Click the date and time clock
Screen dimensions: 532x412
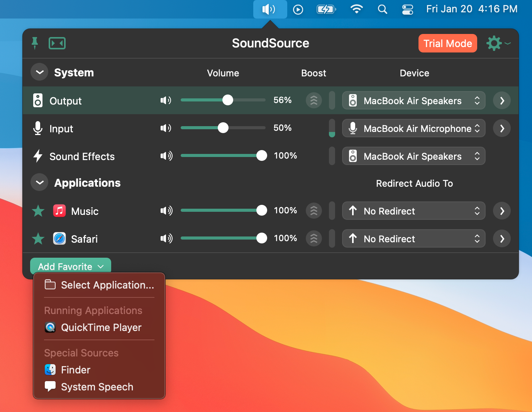click(x=472, y=9)
